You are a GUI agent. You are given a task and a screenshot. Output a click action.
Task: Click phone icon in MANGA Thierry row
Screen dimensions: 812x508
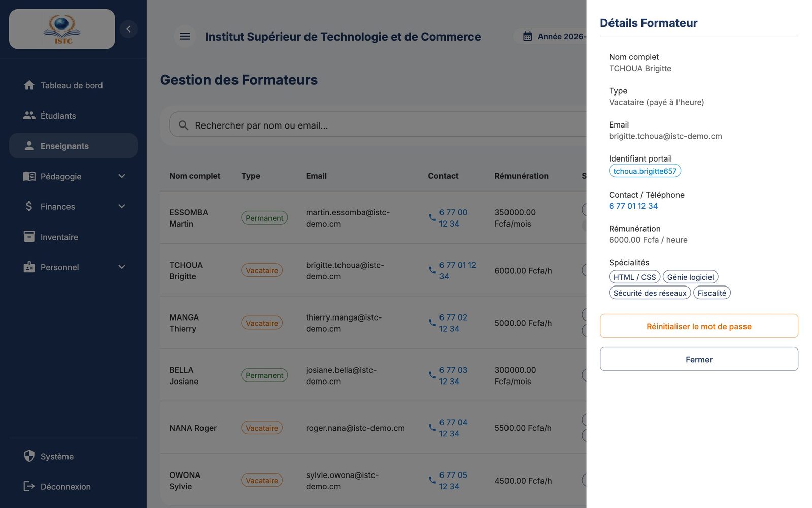tap(432, 323)
